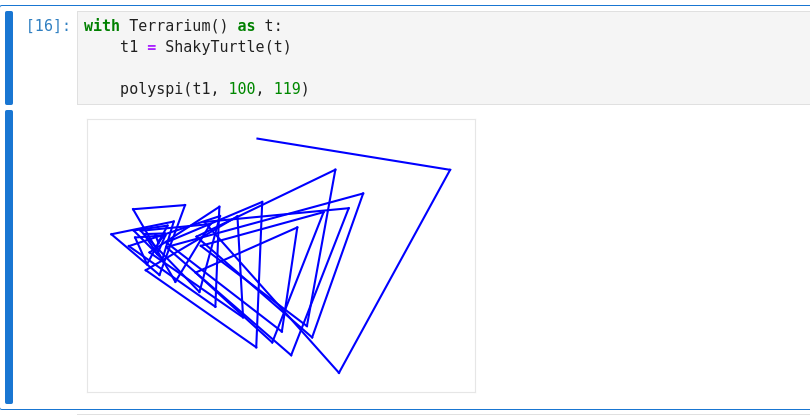
Task: Click on ShakyTurtle(t) in the second line
Action: (228, 47)
